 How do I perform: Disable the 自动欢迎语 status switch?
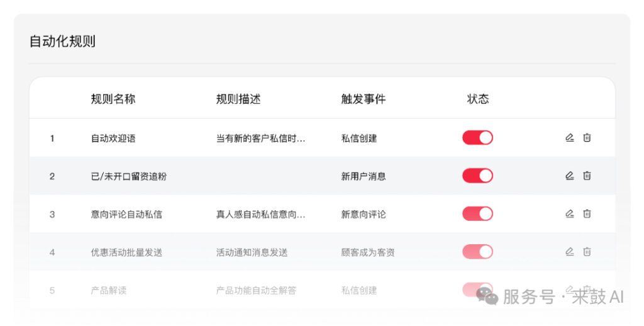[x=477, y=138]
